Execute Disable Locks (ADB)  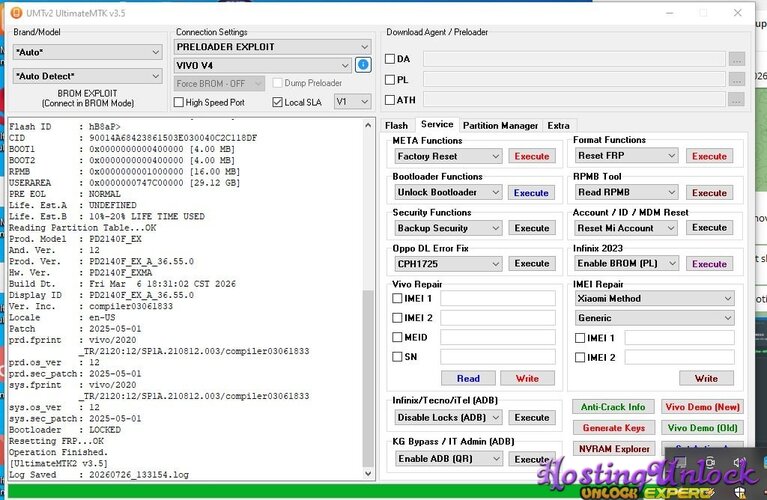coord(532,417)
